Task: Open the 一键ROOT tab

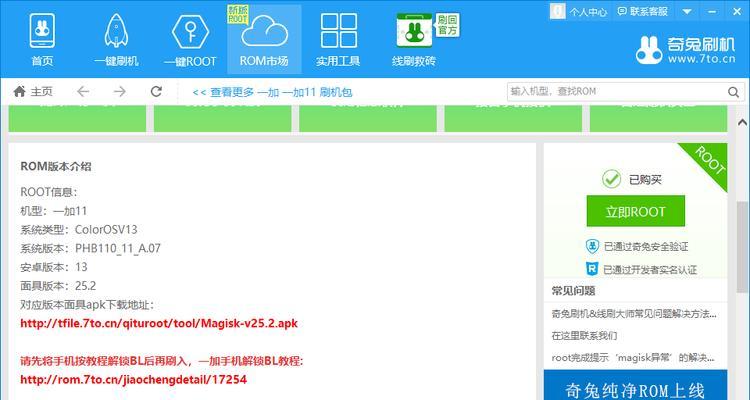Action: [190, 40]
